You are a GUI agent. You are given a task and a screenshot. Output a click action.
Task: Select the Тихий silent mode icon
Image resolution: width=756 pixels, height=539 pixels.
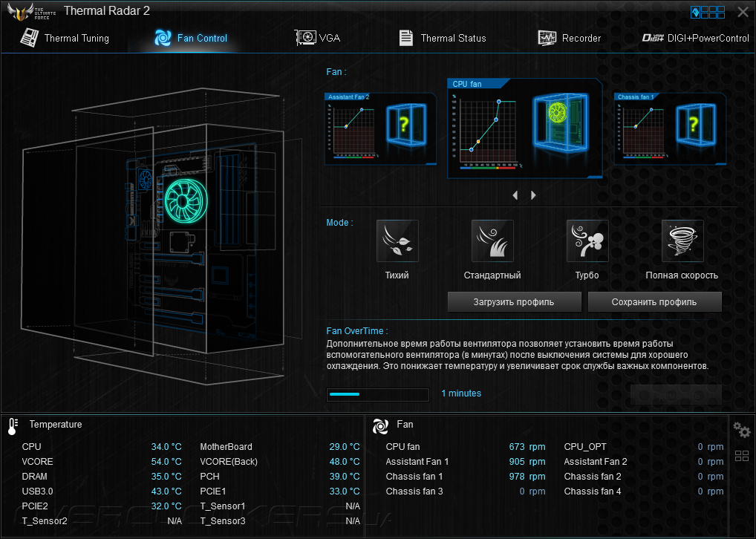[397, 241]
